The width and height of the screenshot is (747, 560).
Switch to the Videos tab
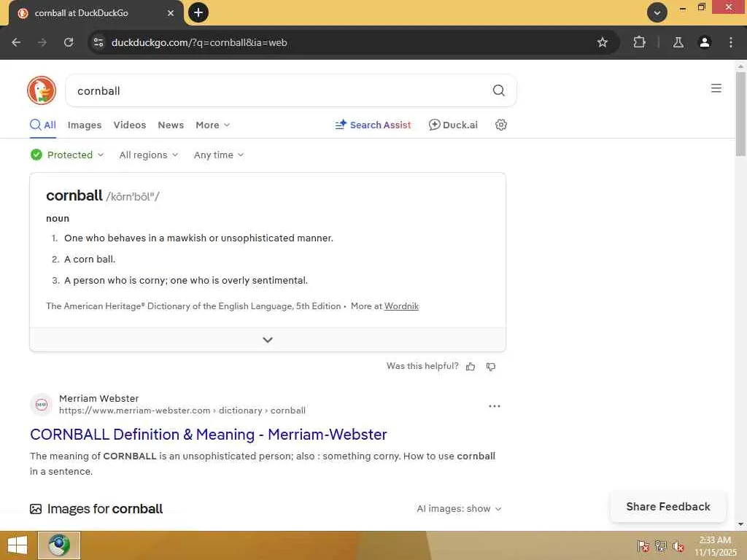coord(130,125)
